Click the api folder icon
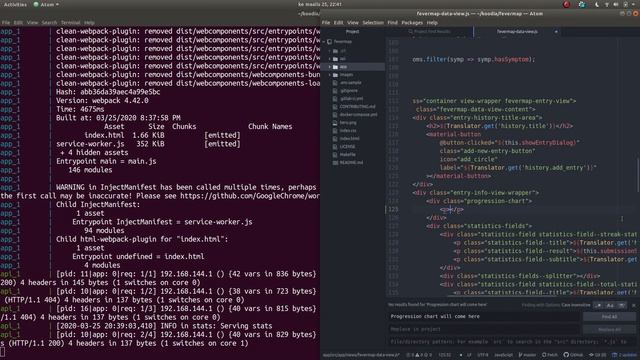640x360 pixels. (x=336, y=59)
